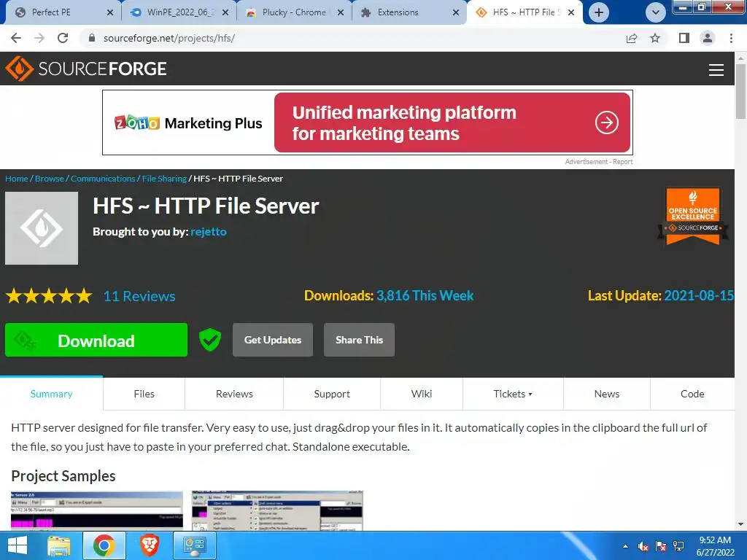Click the address bar URL field
Image resolution: width=747 pixels, height=560 pixels.
tap(352, 38)
